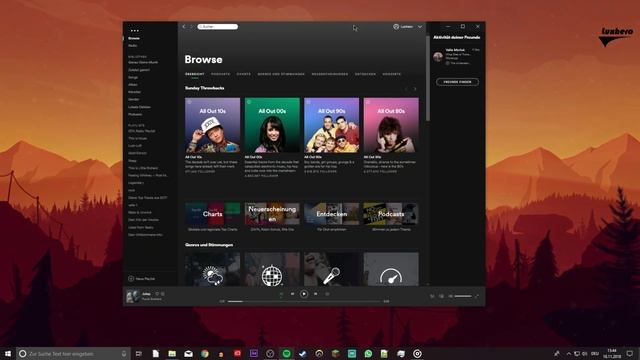Open the Neuerscheinungen category tile
The height and width of the screenshot is (360, 640).
(272, 213)
